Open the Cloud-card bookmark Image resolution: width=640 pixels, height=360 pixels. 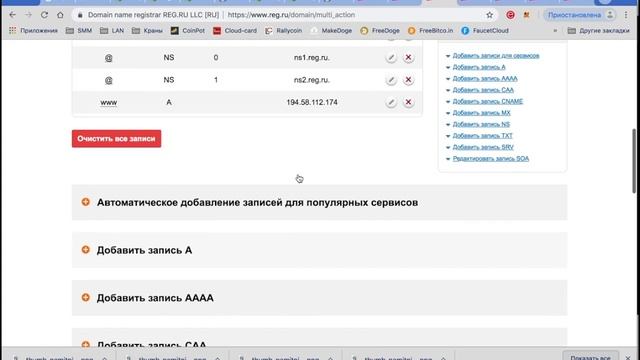tap(235, 31)
